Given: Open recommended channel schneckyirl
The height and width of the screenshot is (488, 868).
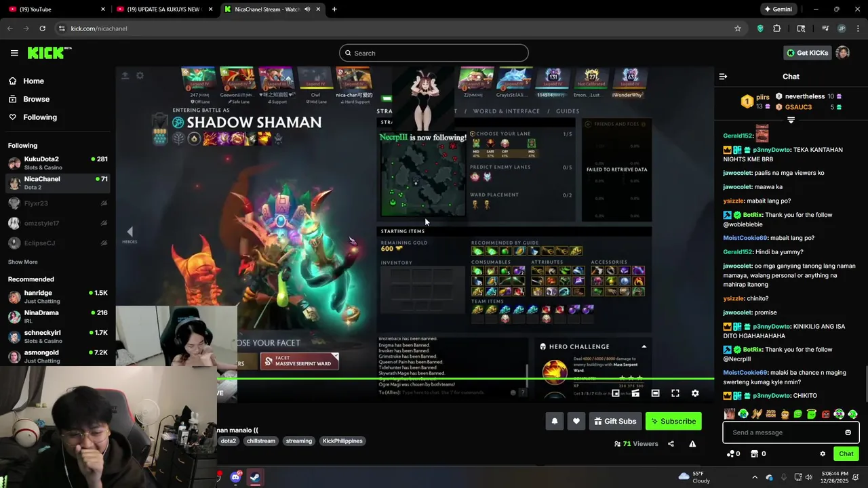Looking at the screenshot, I should [x=58, y=337].
